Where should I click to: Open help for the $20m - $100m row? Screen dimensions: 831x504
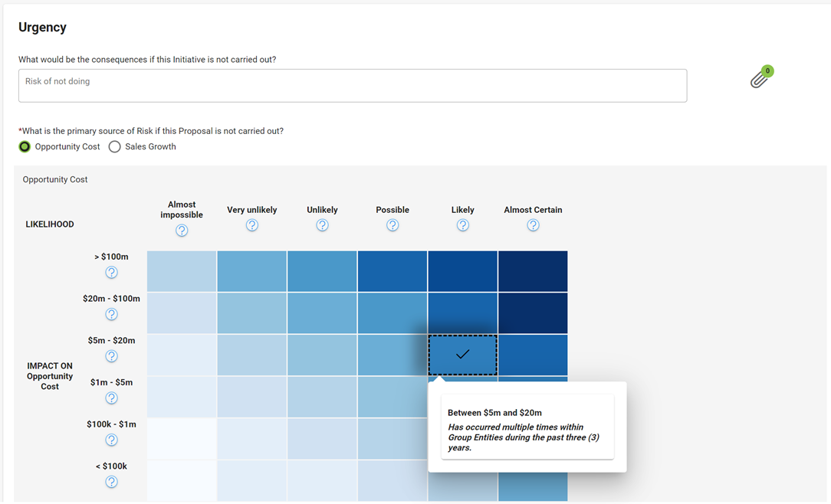[x=111, y=314]
